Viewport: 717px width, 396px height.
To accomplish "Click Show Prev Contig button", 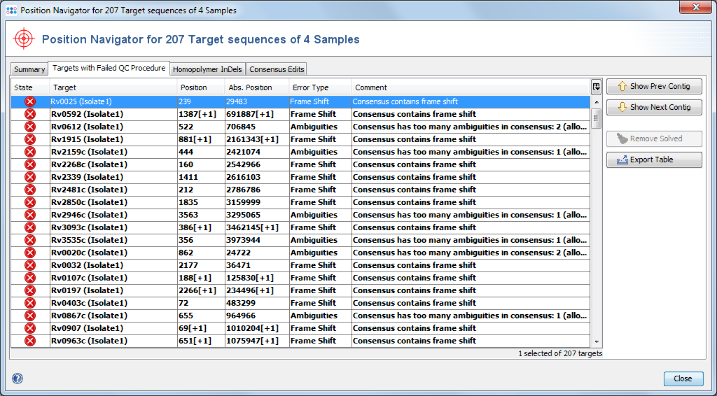I will [x=654, y=86].
